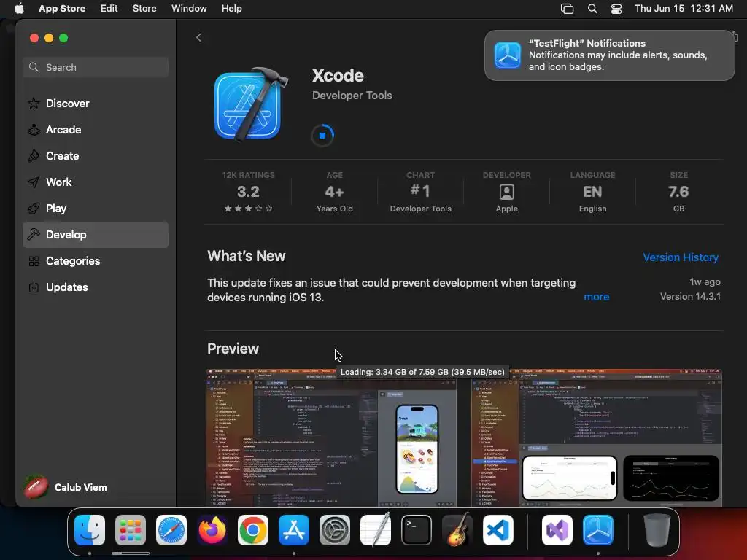Click the search field in sidebar
This screenshot has height=560, width=747.
[96, 67]
